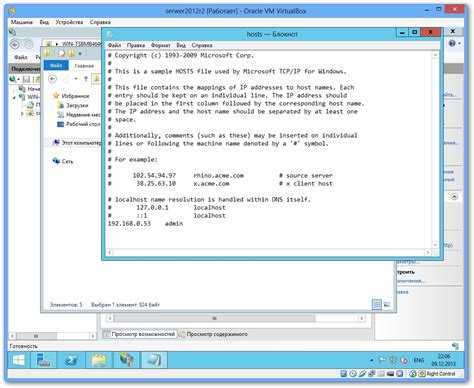Click connect globe icon in IIS connections toolbar
474x388 pixels.
13,79
